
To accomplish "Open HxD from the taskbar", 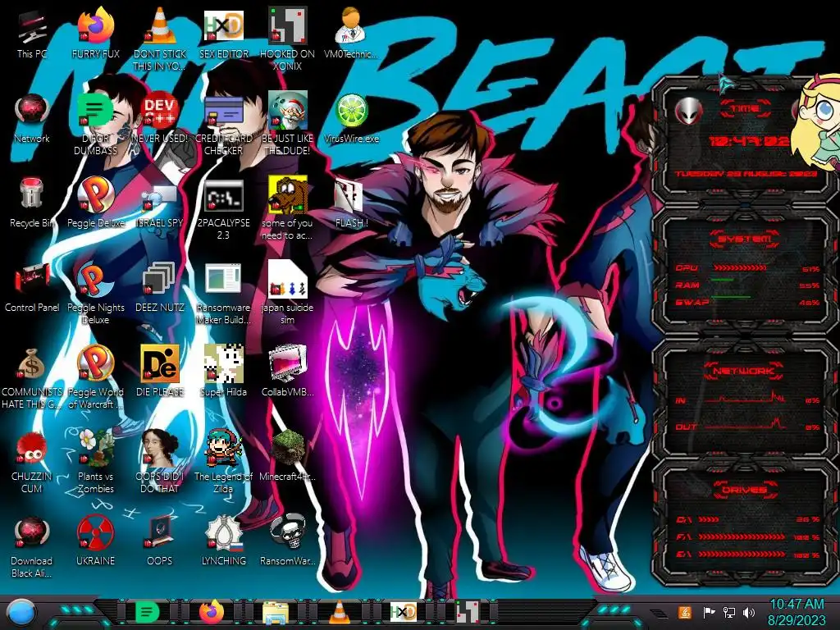I will pos(403,612).
